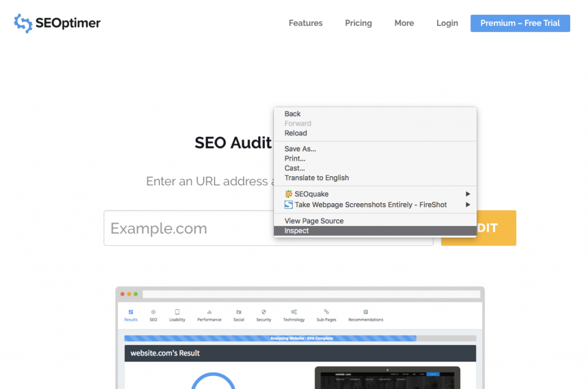This screenshot has height=389, width=588.
Task: Open the Social camera icon
Action: point(239,312)
